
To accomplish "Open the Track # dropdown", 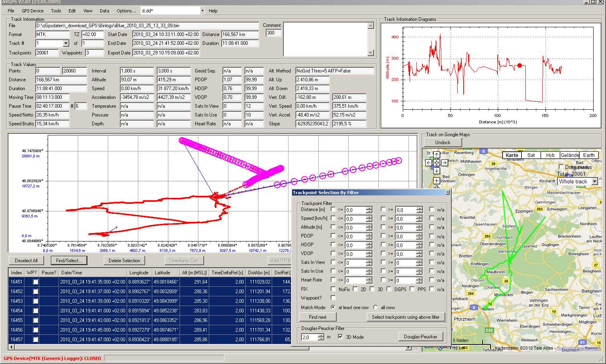I will point(66,43).
